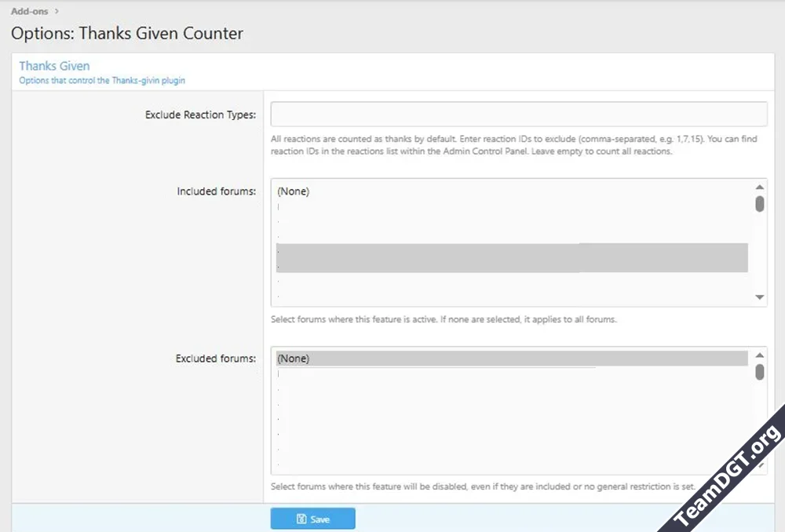Screen dimensions: 785x532
Task: Click the Included forums scrollbar thumb
Action: click(x=759, y=204)
